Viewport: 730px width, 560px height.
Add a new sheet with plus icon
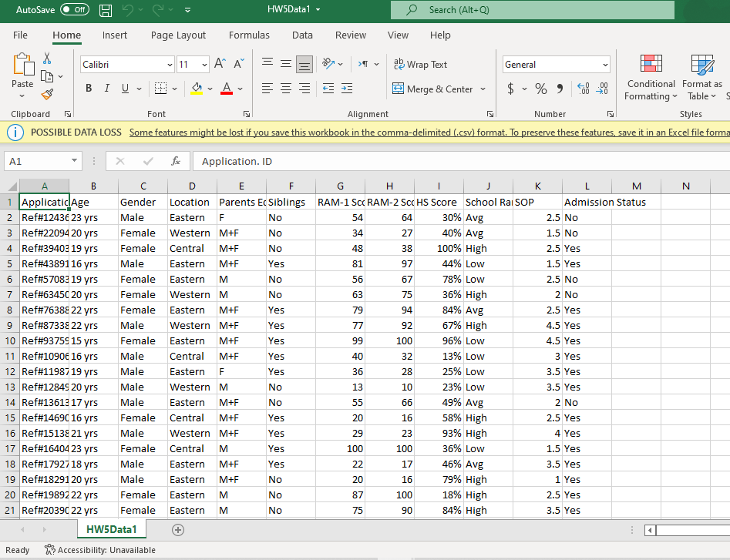point(178,530)
